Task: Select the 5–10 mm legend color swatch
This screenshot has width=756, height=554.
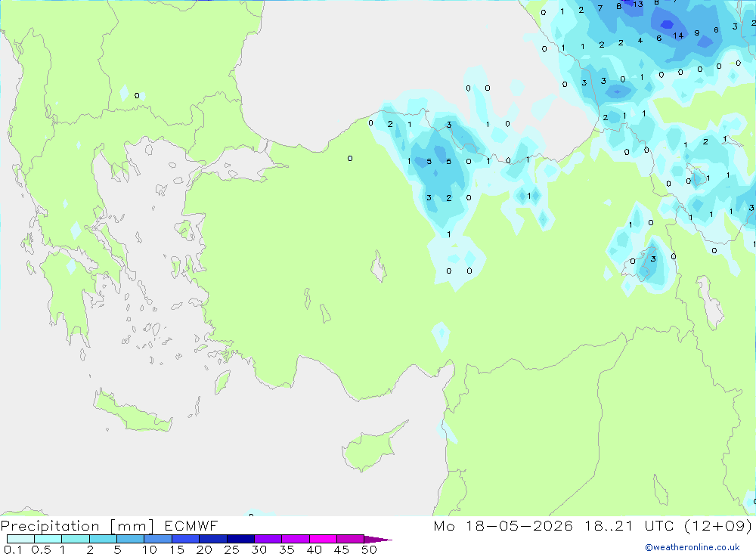Action: (130, 539)
